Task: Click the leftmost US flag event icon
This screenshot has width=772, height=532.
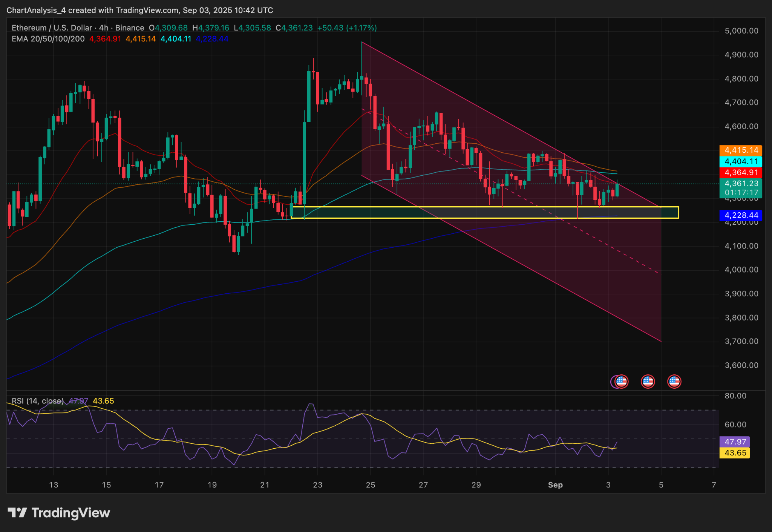Action: (x=621, y=382)
